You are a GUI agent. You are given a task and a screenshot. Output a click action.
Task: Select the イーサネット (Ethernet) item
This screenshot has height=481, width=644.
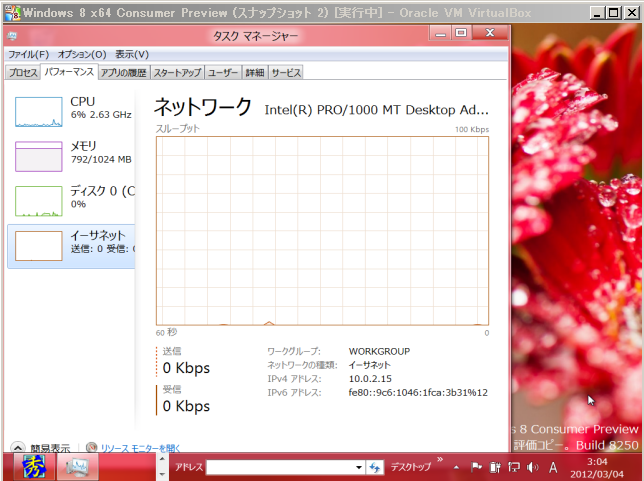(x=70, y=242)
